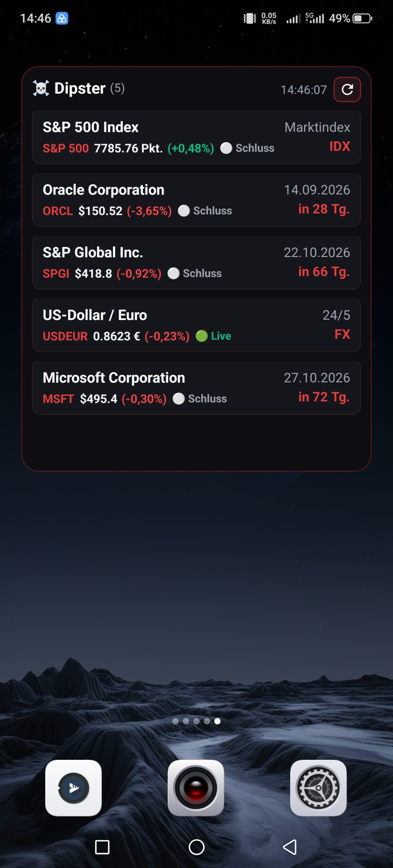Tap the Dipster skull logo icon
Viewport: 393px width, 868px height.
pos(41,88)
